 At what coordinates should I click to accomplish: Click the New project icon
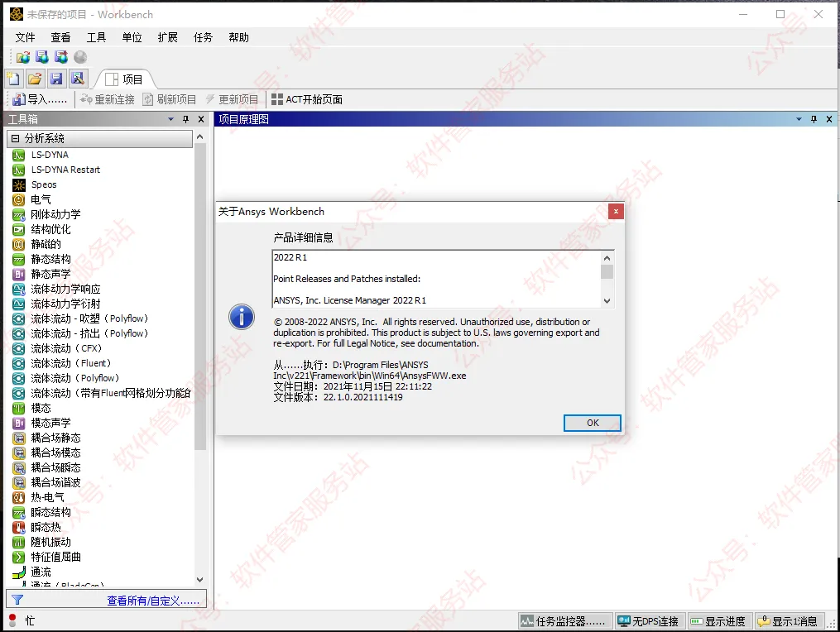click(13, 79)
